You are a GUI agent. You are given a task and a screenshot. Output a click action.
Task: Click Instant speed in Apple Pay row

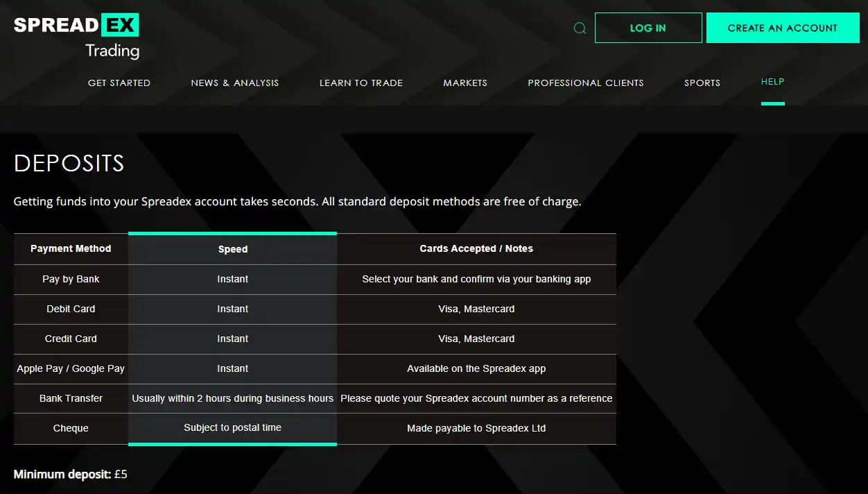pyautogui.click(x=233, y=368)
